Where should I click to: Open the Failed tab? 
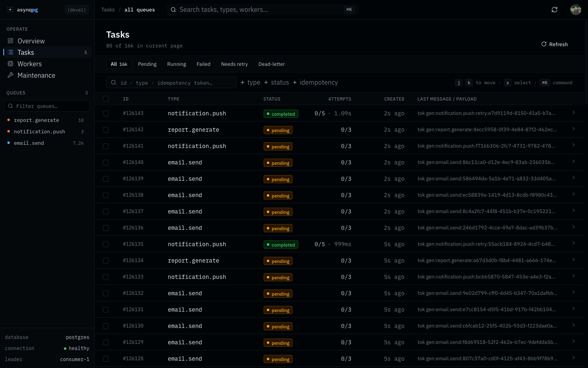[203, 64]
